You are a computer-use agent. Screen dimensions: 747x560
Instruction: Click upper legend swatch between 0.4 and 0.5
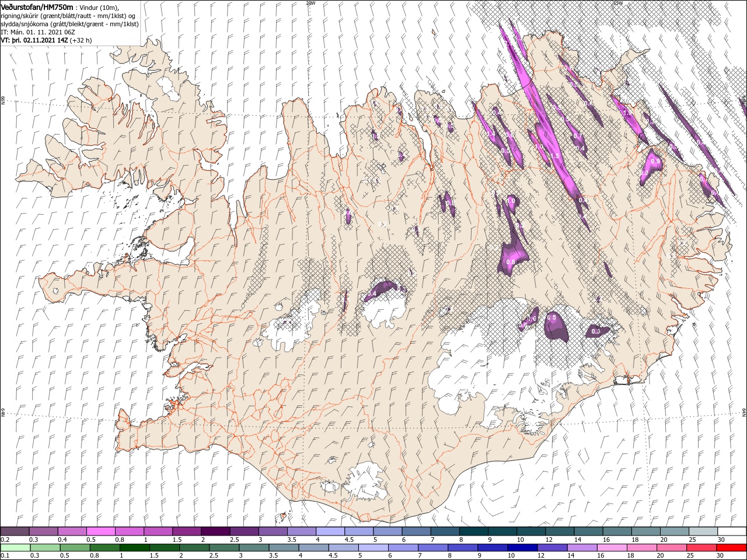point(72,531)
